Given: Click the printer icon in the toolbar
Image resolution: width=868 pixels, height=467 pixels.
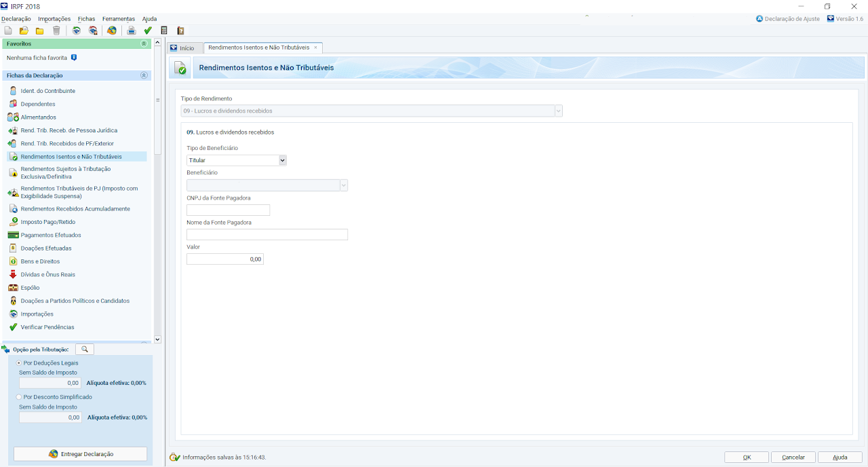Looking at the screenshot, I should pyautogui.click(x=132, y=31).
